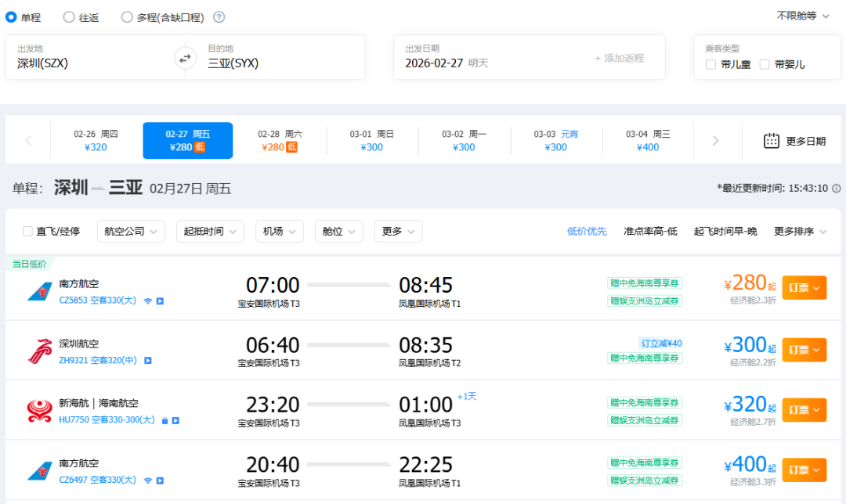Tick the 带婴儿 checkbox

765,64
